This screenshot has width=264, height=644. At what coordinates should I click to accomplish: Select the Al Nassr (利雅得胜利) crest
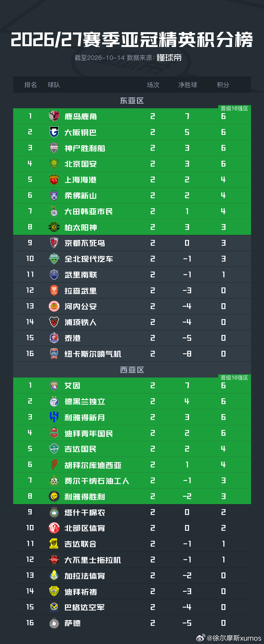[54, 496]
